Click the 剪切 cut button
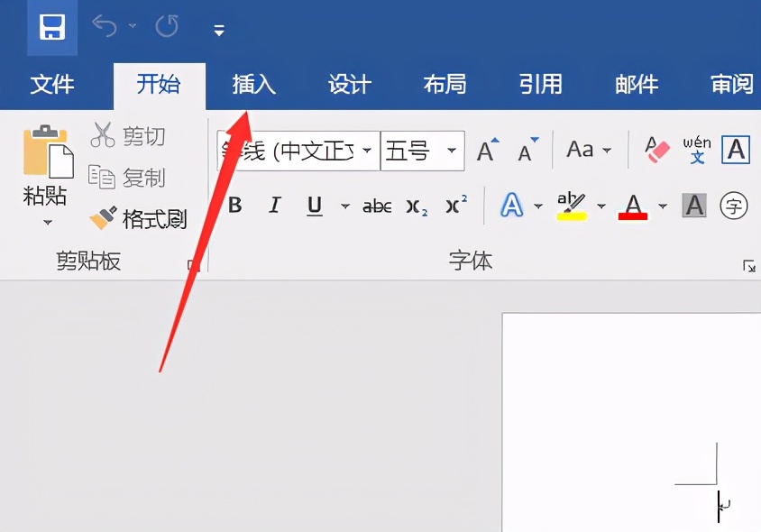The height and width of the screenshot is (532, 761). click(128, 135)
